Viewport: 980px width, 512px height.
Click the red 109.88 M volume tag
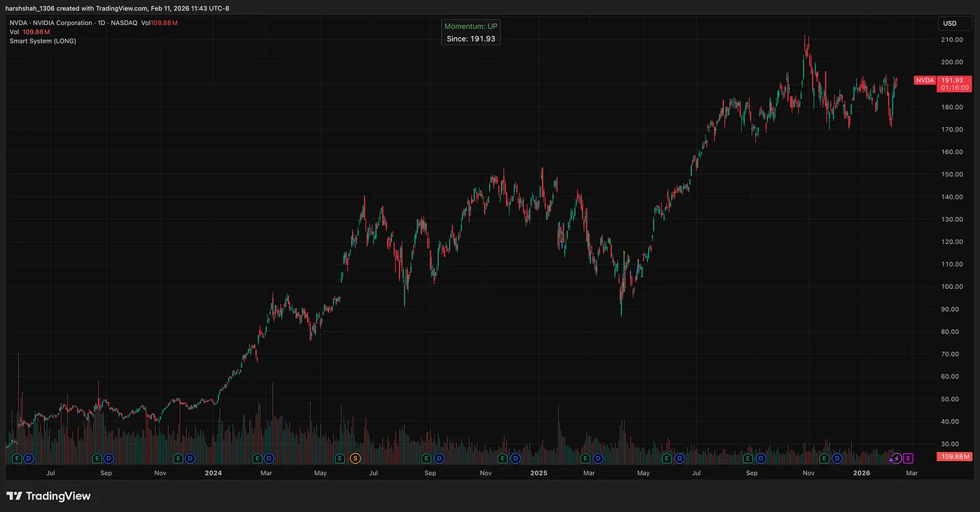pyautogui.click(x=955, y=456)
